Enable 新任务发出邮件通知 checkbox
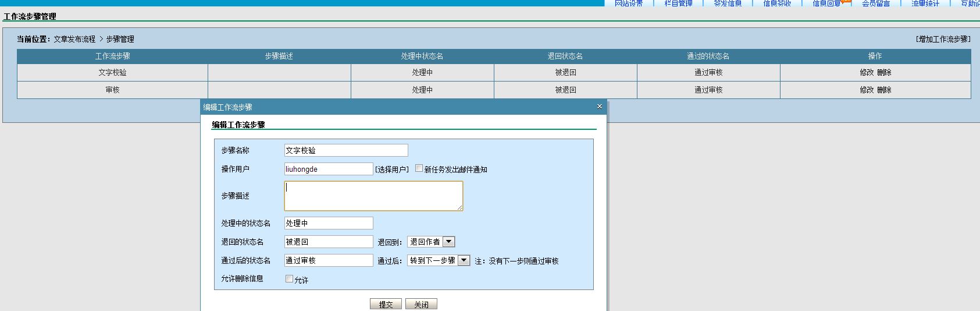The width and height of the screenshot is (980, 311). (419, 168)
